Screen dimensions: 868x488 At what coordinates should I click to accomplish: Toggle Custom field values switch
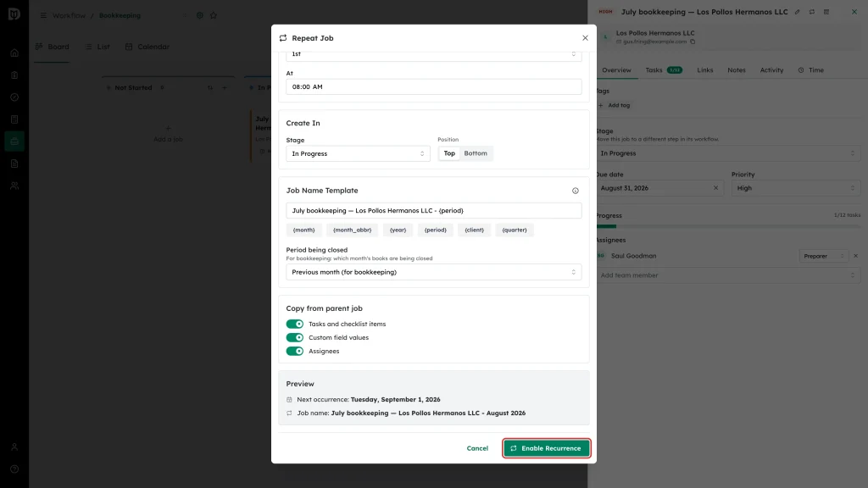(294, 337)
